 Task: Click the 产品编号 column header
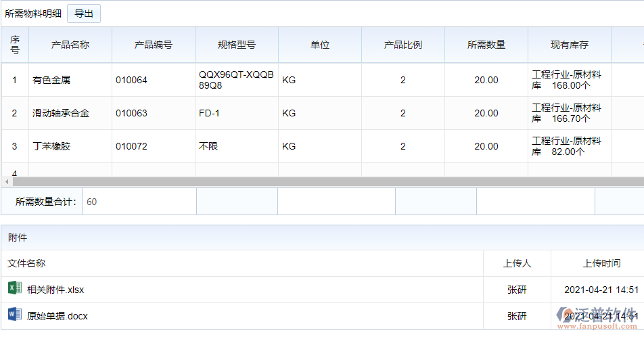154,45
